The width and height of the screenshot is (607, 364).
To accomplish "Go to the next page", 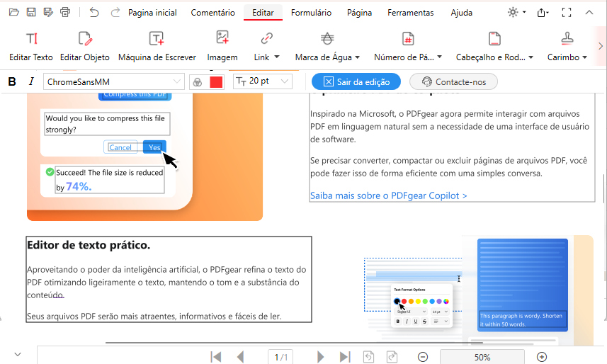I will point(320,357).
